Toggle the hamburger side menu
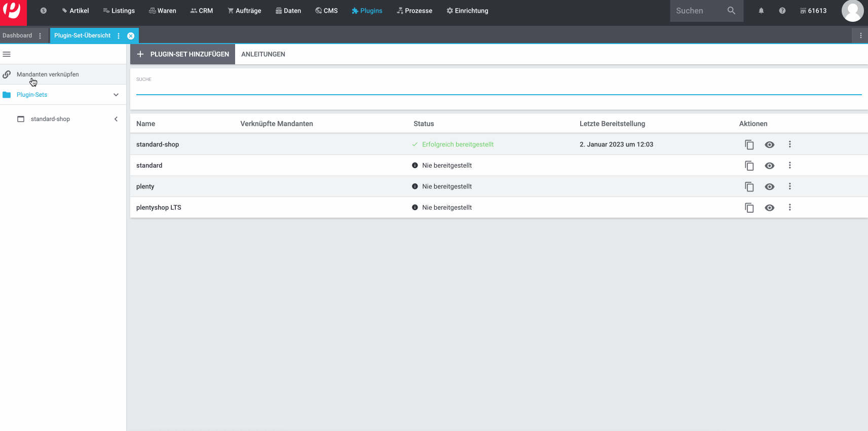 (7, 54)
